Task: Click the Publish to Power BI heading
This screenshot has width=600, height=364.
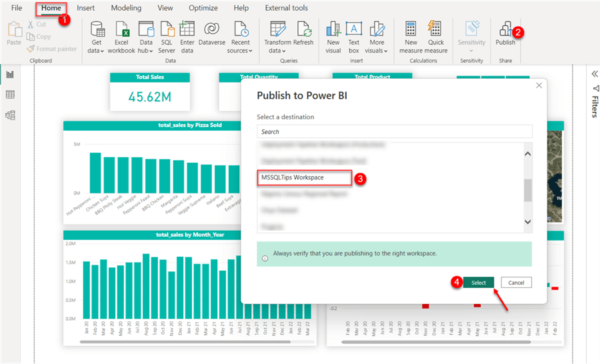Action: pos(302,96)
